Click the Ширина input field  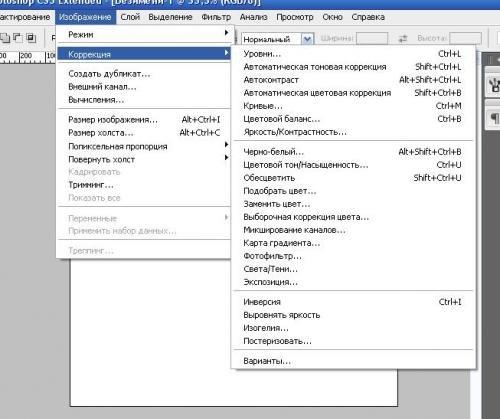tap(372, 39)
